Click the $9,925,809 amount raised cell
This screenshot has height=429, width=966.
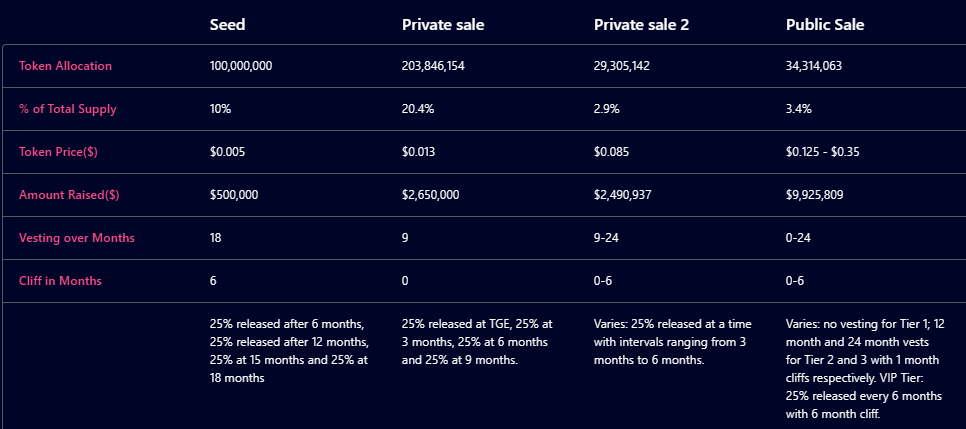814,195
